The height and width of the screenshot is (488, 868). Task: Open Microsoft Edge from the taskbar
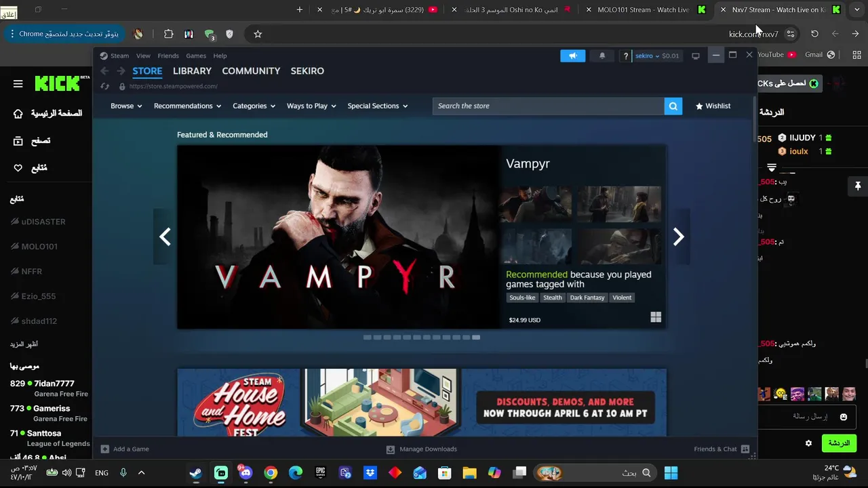(296, 472)
